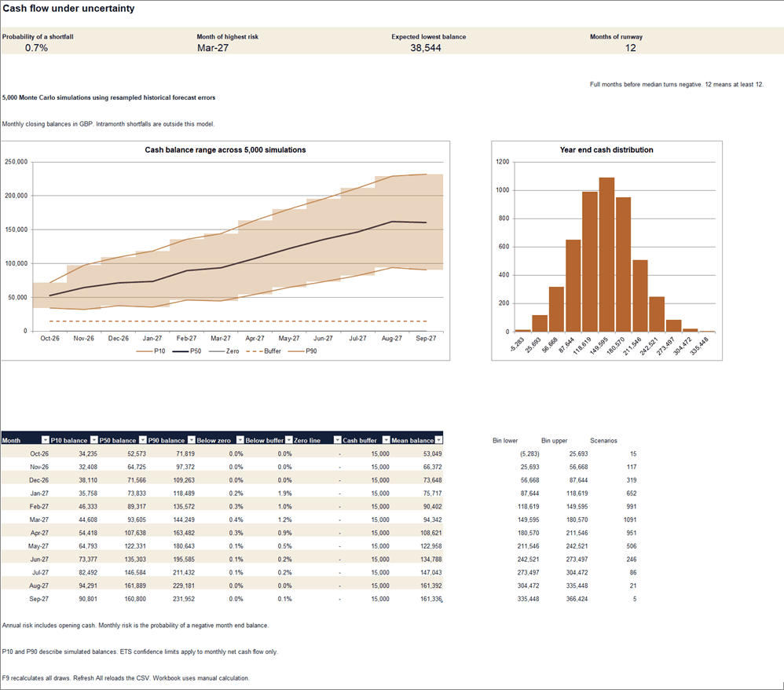
Task: Select the Scenarios cell 1091
Action: [630, 520]
